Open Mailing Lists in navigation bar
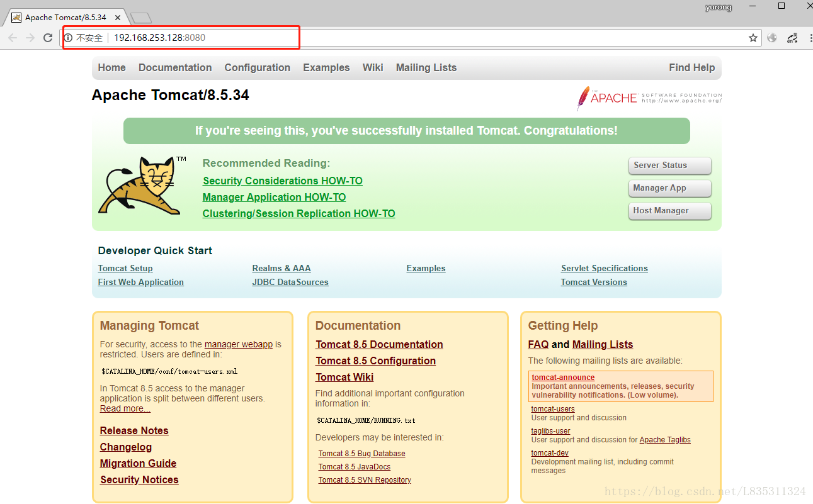 426,68
